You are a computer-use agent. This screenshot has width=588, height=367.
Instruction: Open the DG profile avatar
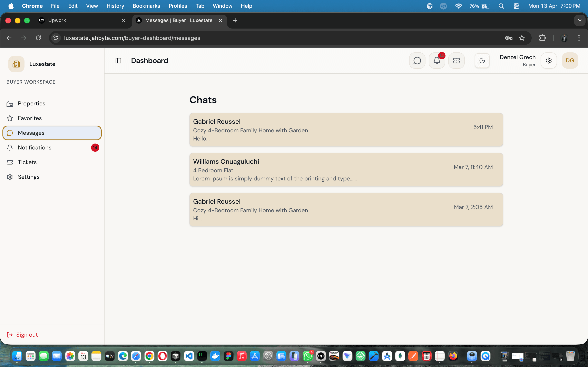(570, 60)
